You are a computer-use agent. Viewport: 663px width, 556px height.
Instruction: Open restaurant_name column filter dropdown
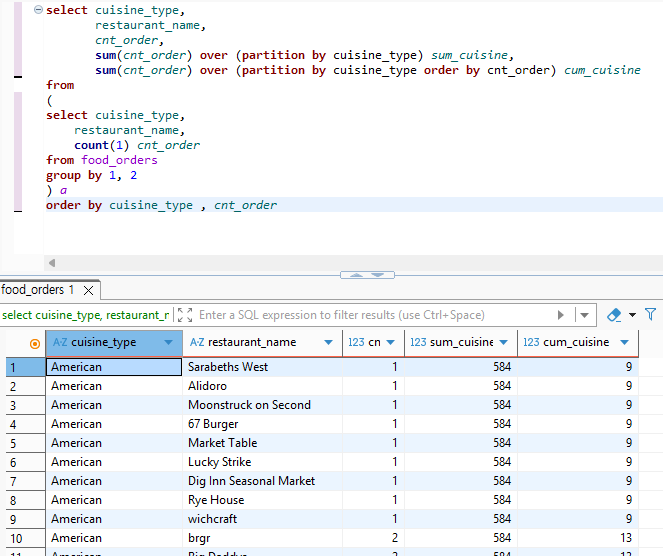tap(328, 342)
